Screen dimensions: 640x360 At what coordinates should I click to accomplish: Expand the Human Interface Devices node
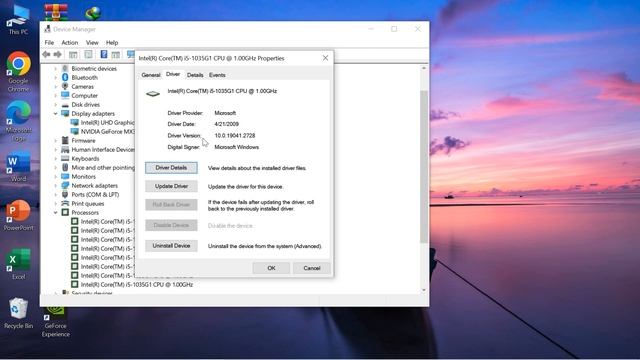coord(56,149)
